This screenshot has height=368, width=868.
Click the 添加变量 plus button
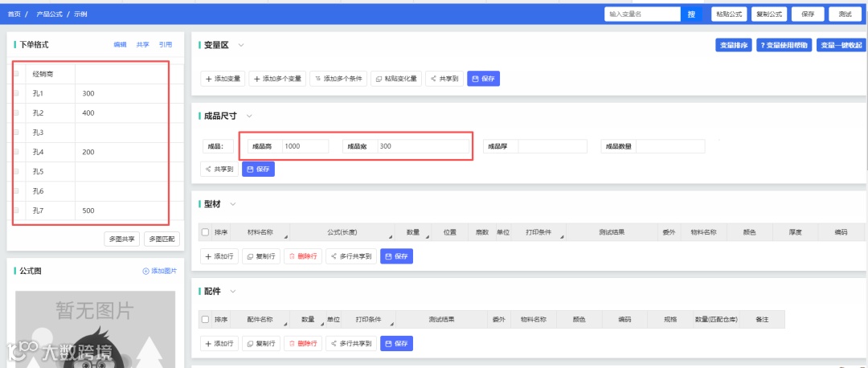click(x=223, y=79)
